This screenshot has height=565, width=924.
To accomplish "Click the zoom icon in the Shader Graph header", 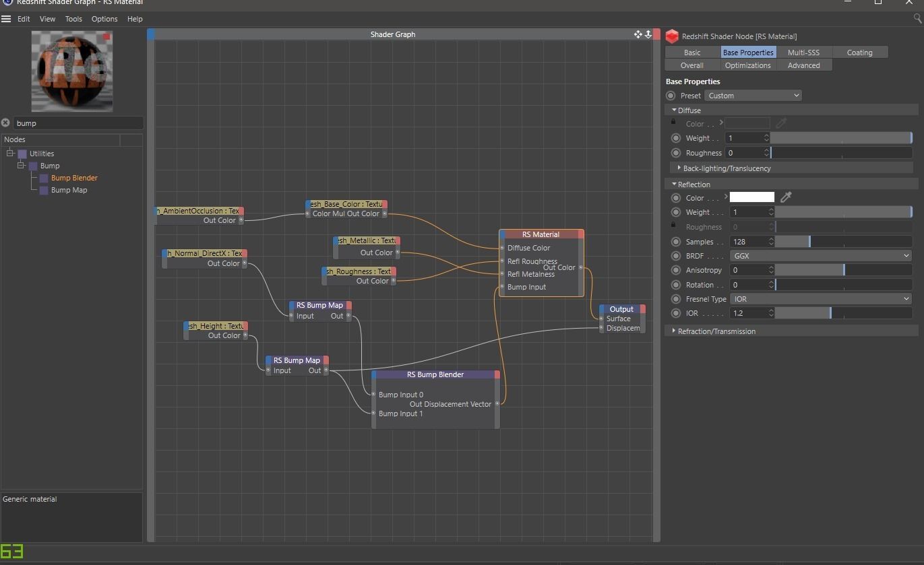I will (648, 34).
